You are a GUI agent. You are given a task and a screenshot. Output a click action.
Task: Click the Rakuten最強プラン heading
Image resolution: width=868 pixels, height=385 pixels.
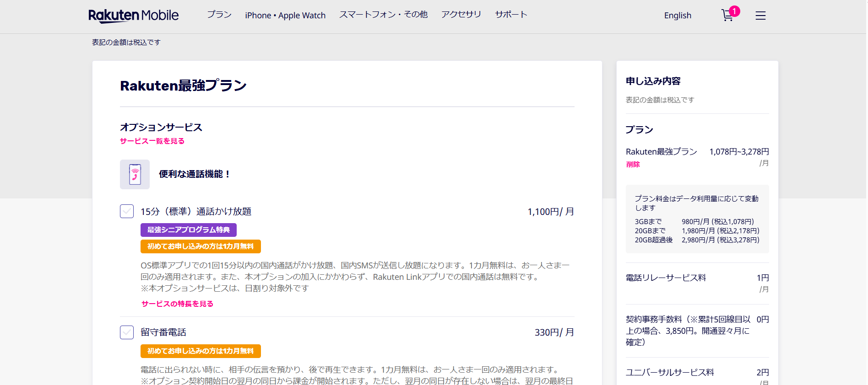183,86
